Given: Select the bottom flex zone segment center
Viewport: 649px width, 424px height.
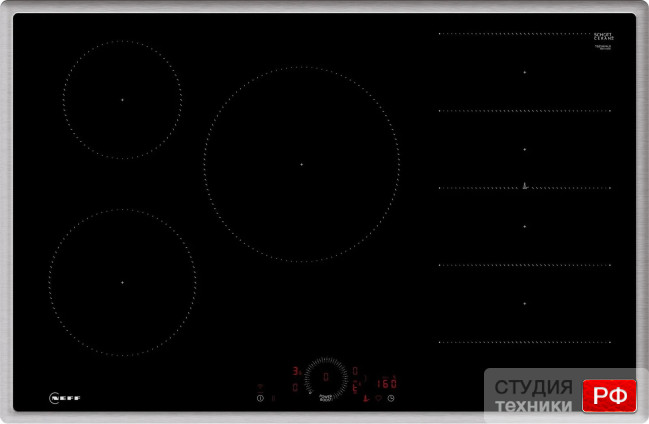Looking at the screenshot, I should [x=524, y=304].
